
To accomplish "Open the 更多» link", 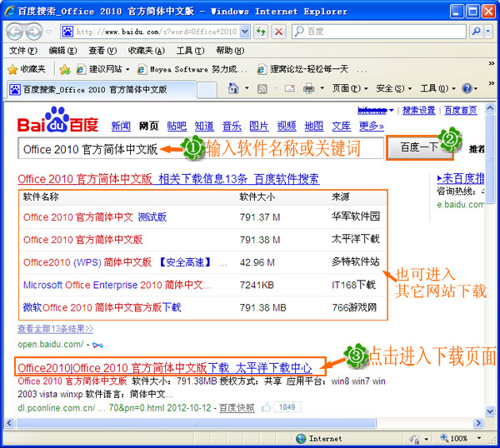I will (x=372, y=127).
